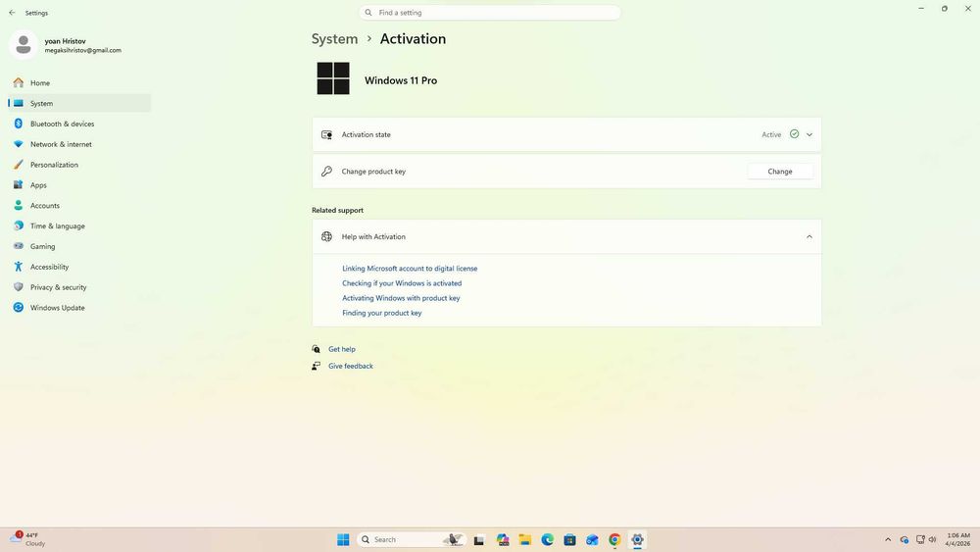Close the Settings window

coord(968,8)
